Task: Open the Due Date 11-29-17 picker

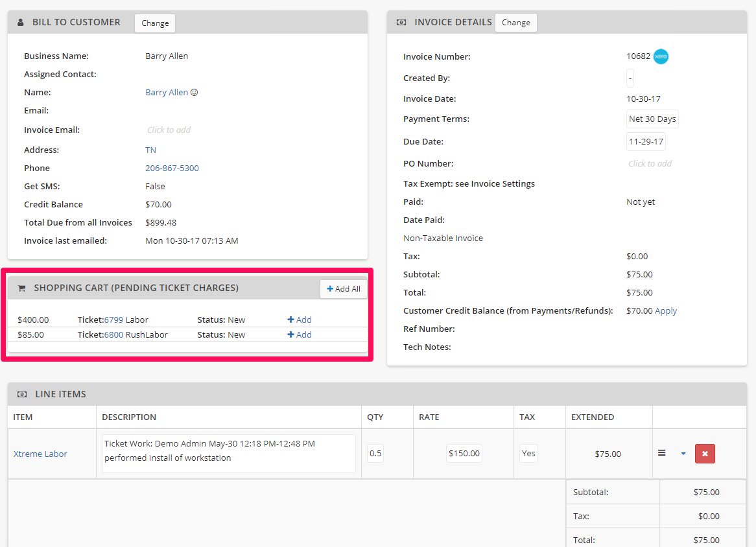Action: pyautogui.click(x=647, y=141)
